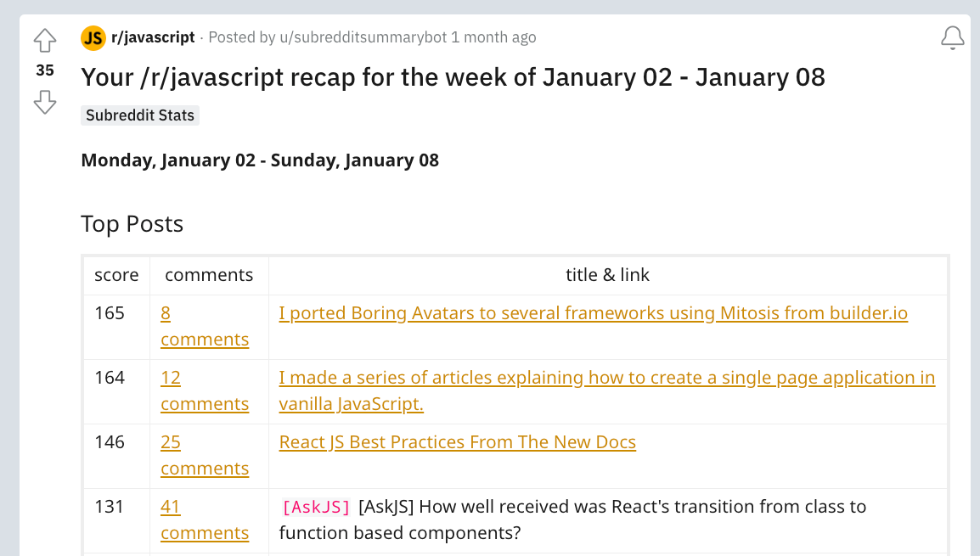980x556 pixels.
Task: Open React JS Best Practices link
Action: tap(457, 442)
